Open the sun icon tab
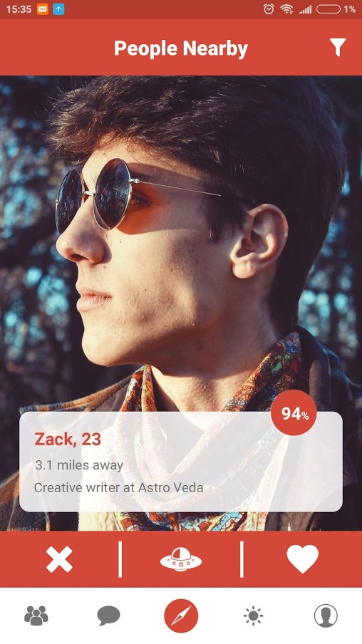This screenshot has width=362, height=644. pyautogui.click(x=253, y=616)
